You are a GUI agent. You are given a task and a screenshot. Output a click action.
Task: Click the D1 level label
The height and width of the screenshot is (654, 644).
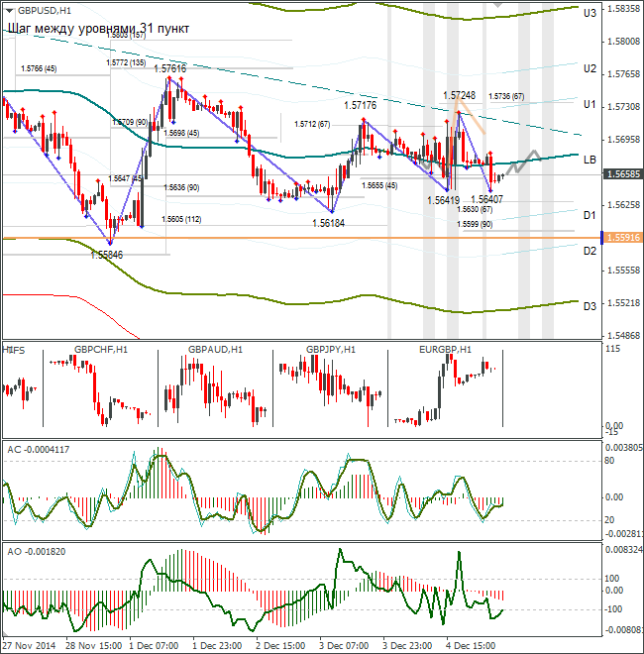click(590, 216)
